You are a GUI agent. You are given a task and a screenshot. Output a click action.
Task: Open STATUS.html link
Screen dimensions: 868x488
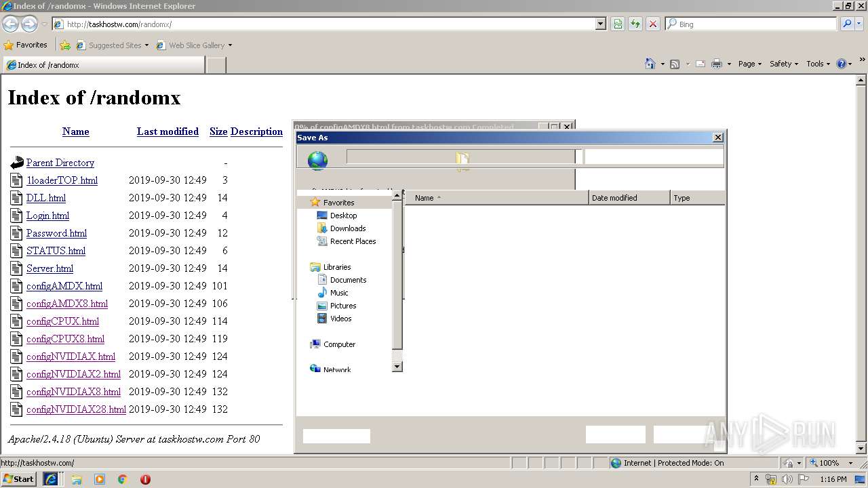point(56,251)
